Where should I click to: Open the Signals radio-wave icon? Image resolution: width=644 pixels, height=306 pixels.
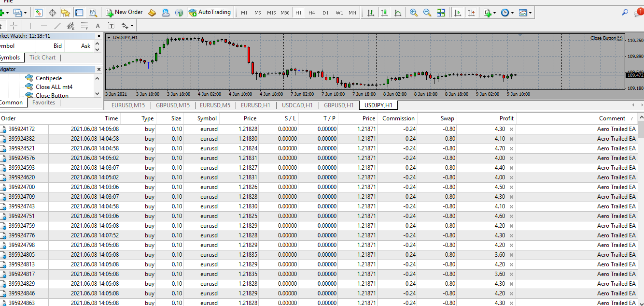pyautogui.click(x=179, y=13)
